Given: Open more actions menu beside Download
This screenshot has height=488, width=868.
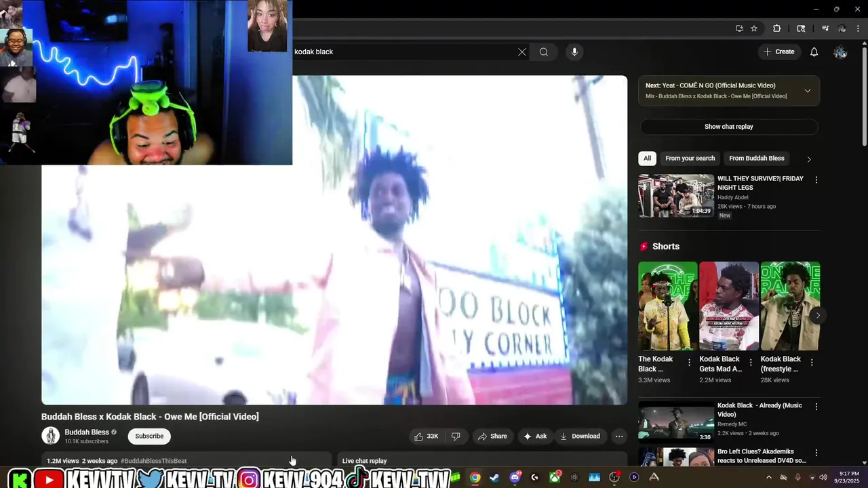Looking at the screenshot, I should pos(619,436).
